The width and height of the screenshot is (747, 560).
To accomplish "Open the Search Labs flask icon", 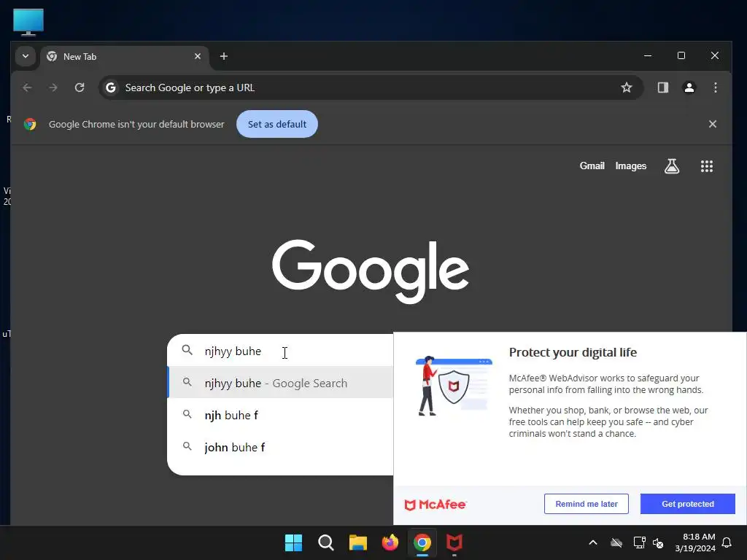I will pos(672,166).
